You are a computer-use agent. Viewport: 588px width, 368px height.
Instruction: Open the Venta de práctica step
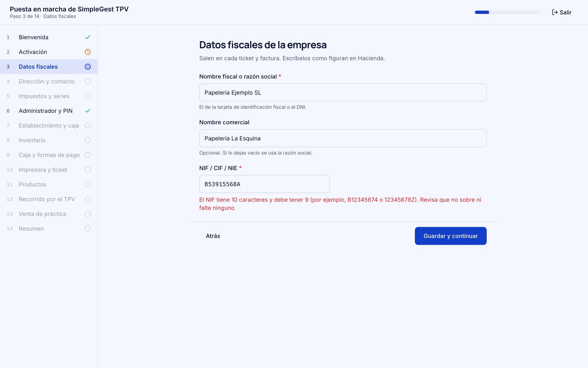49,214
